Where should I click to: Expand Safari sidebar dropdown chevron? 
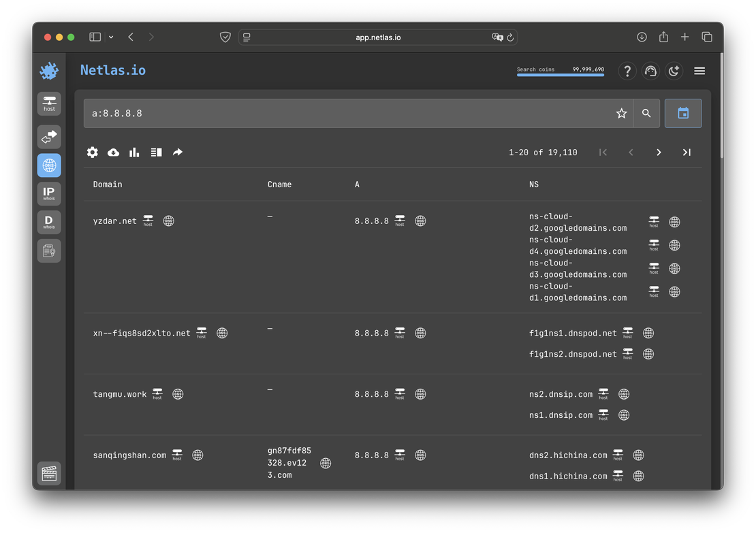pyautogui.click(x=111, y=37)
